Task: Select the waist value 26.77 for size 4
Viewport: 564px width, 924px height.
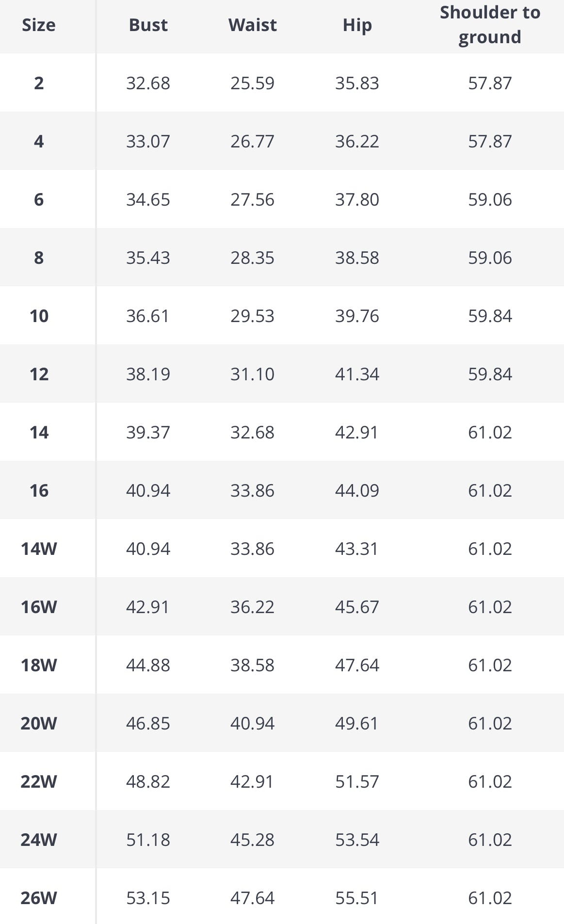Action: click(252, 141)
